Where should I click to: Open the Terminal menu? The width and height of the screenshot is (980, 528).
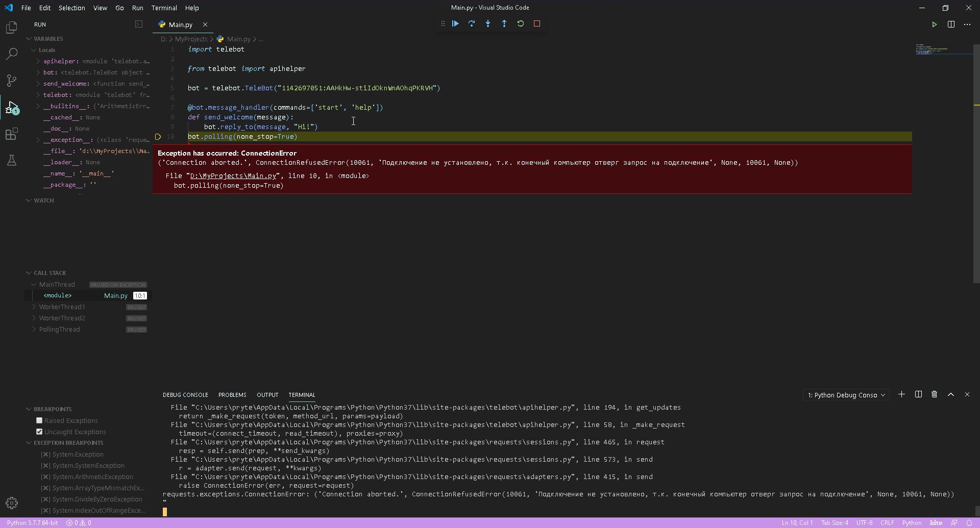click(x=164, y=8)
